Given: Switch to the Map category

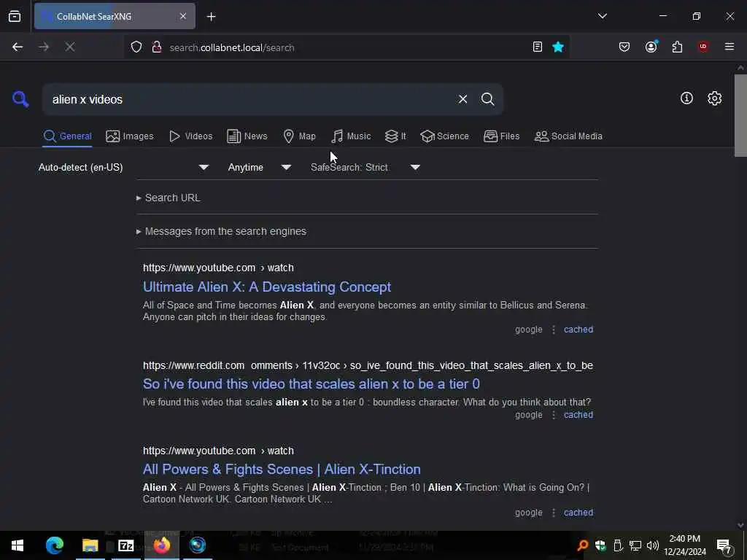Looking at the screenshot, I should 299,136.
